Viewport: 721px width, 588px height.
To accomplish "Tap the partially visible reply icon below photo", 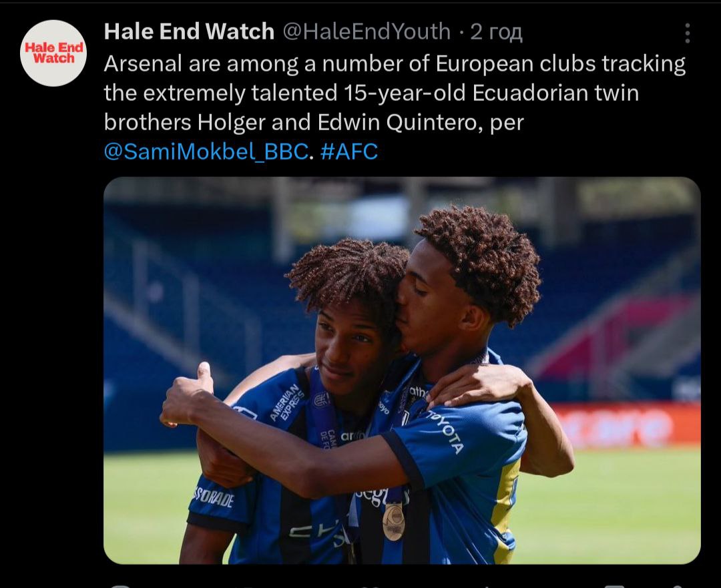I will click(120, 586).
